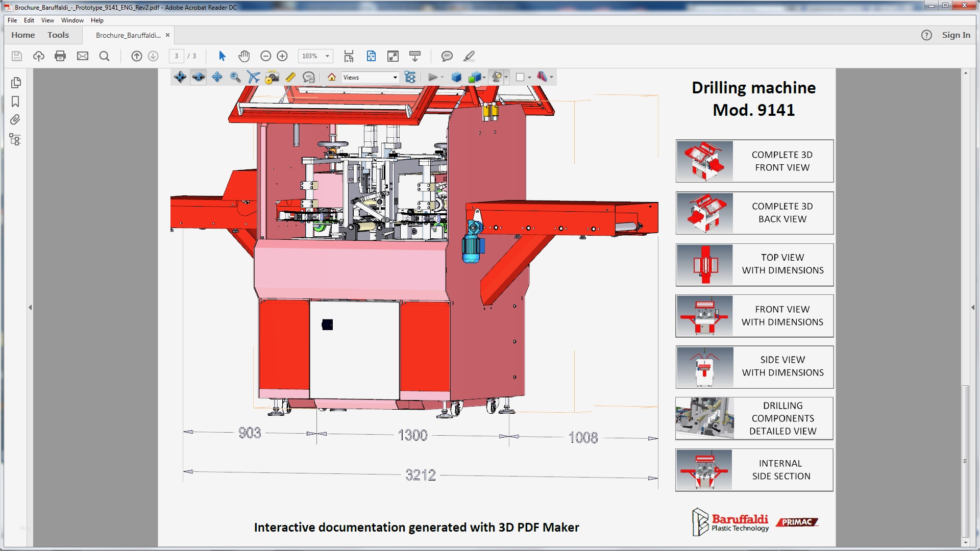The height and width of the screenshot is (551, 980).
Task: Add a 3D comment
Action: click(309, 78)
